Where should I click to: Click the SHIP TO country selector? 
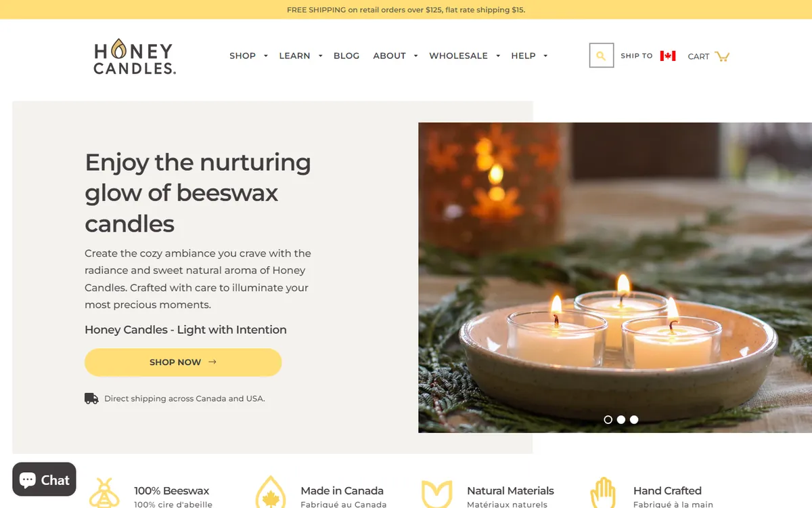coord(648,56)
